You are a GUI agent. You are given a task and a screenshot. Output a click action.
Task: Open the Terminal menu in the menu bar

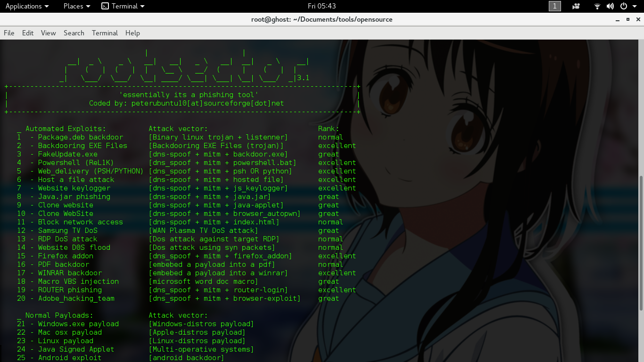(x=105, y=33)
